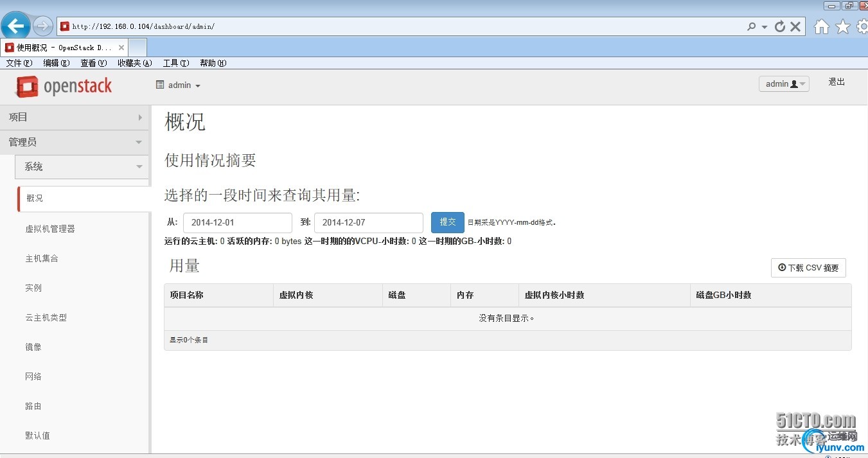Click 下载 CSV 摘要 button
868x458 pixels.
tap(808, 268)
